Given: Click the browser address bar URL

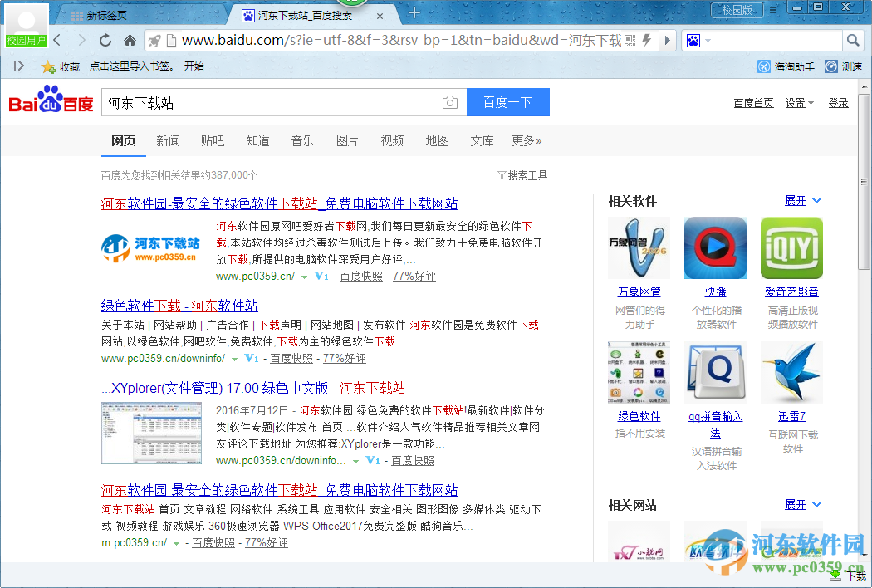Looking at the screenshot, I should point(400,40).
